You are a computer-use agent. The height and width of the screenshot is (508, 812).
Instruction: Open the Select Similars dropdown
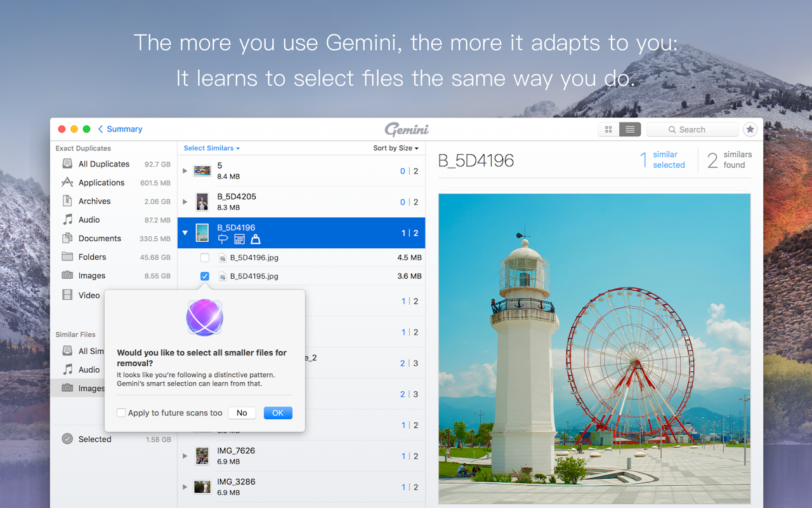pyautogui.click(x=209, y=147)
